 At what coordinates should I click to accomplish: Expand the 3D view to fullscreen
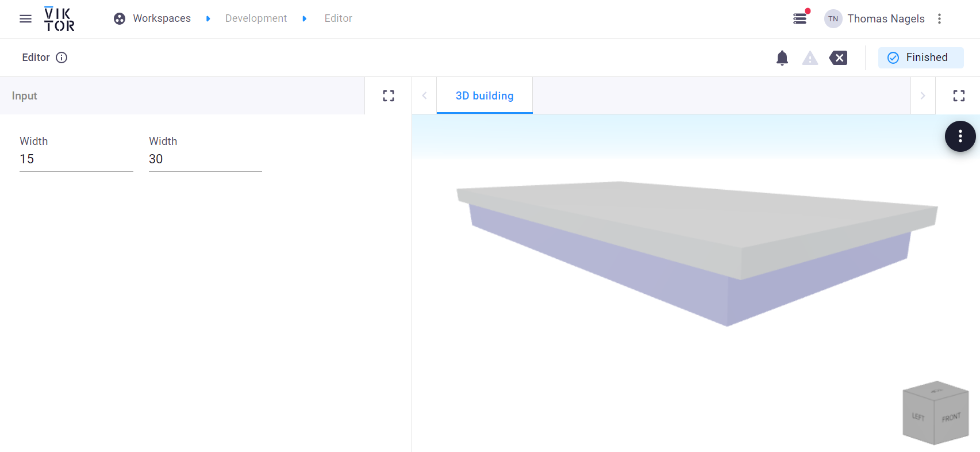(958, 96)
